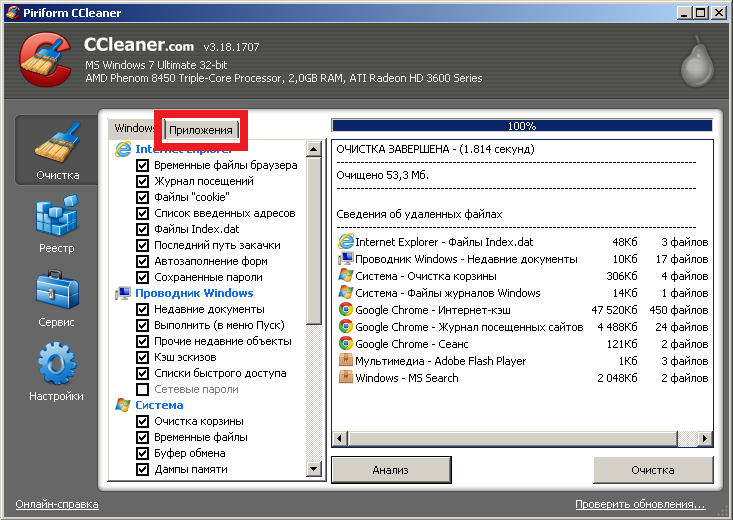733x520 pixels.
Task: Click "ОЧИСТКА ЗАВЕРШЕНА" status line
Action: tap(435, 149)
